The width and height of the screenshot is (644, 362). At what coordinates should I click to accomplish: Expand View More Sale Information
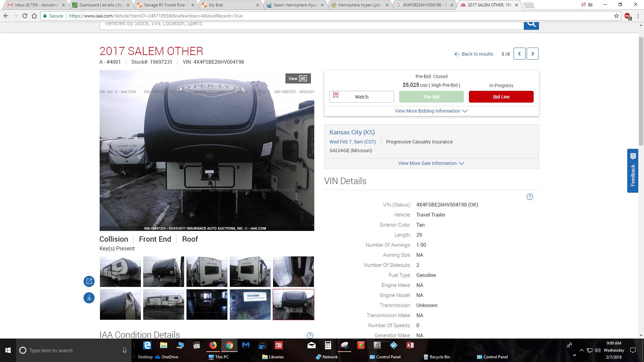[x=431, y=163]
